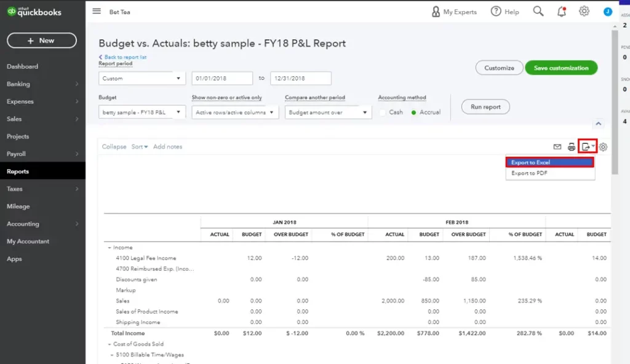Collapse the Income section rows
This screenshot has height=364, width=630.
pyautogui.click(x=110, y=248)
